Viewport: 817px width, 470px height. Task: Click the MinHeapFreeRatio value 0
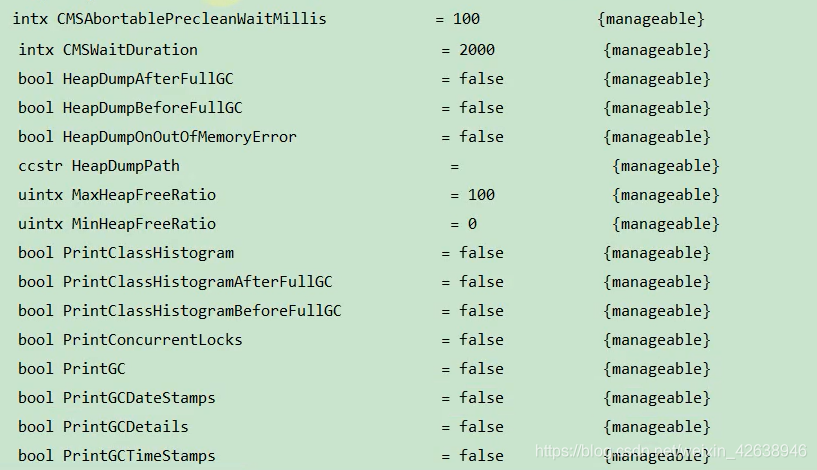coord(472,224)
